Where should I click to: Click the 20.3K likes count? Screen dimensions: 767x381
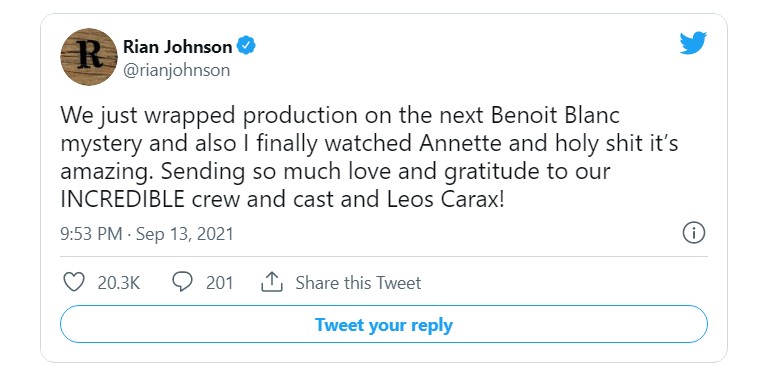click(x=119, y=283)
